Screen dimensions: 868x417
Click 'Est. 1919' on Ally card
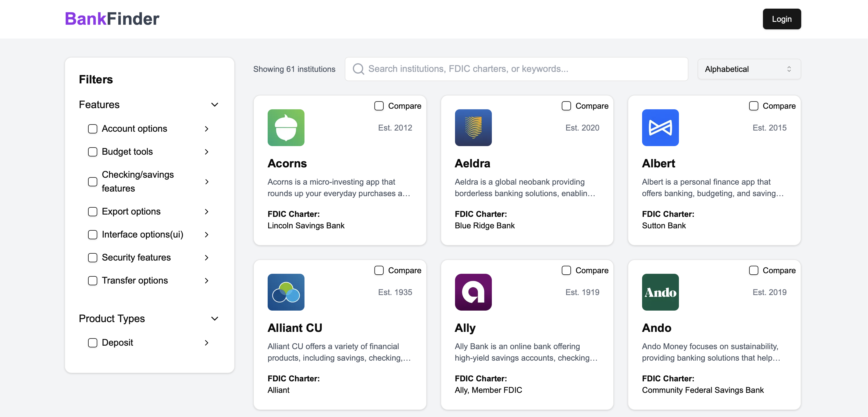pos(582,292)
